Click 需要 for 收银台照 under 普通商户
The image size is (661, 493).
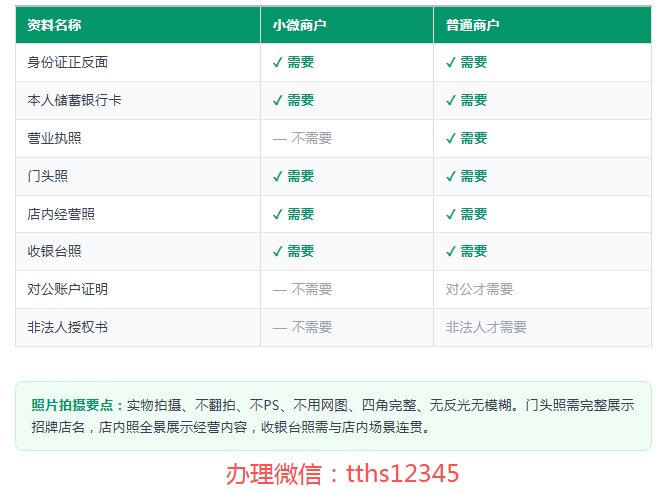(x=467, y=251)
